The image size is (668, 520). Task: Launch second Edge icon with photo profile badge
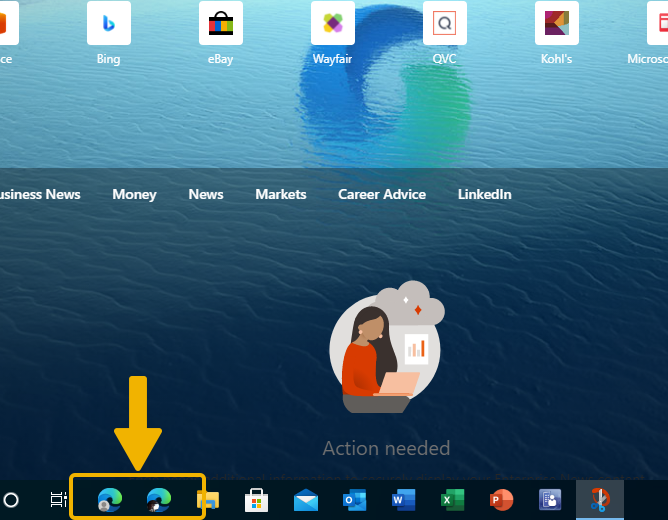coord(158,500)
